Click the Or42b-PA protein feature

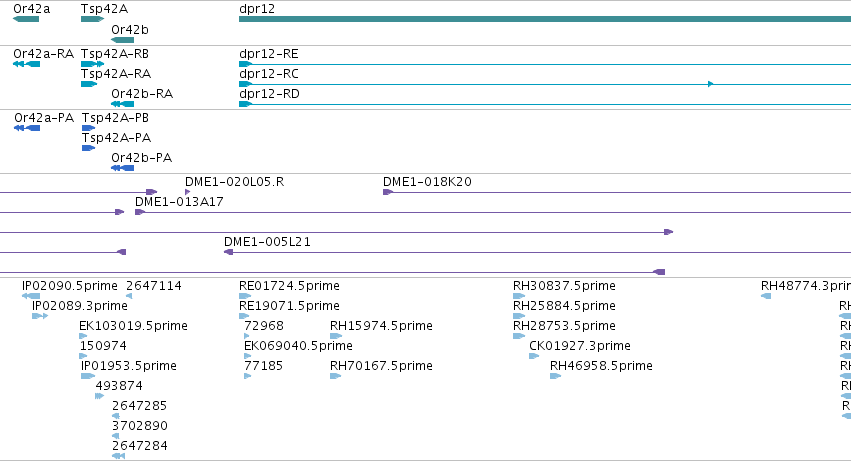click(x=122, y=168)
